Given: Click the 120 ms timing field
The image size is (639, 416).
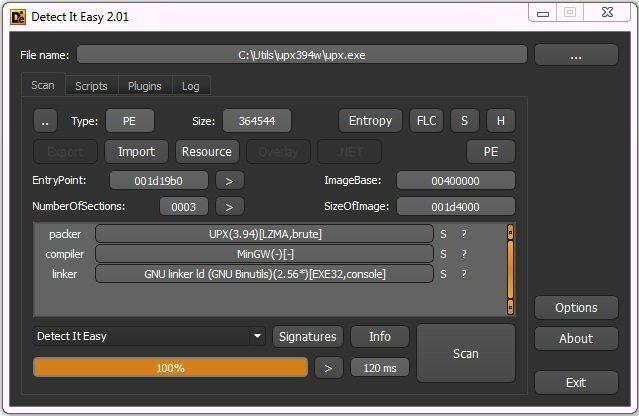Looking at the screenshot, I should click(380, 368).
